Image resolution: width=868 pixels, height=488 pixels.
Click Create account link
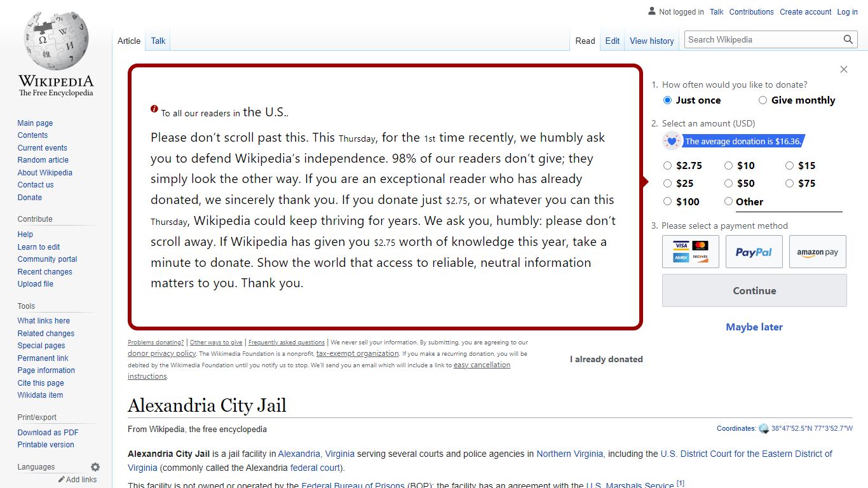(806, 11)
